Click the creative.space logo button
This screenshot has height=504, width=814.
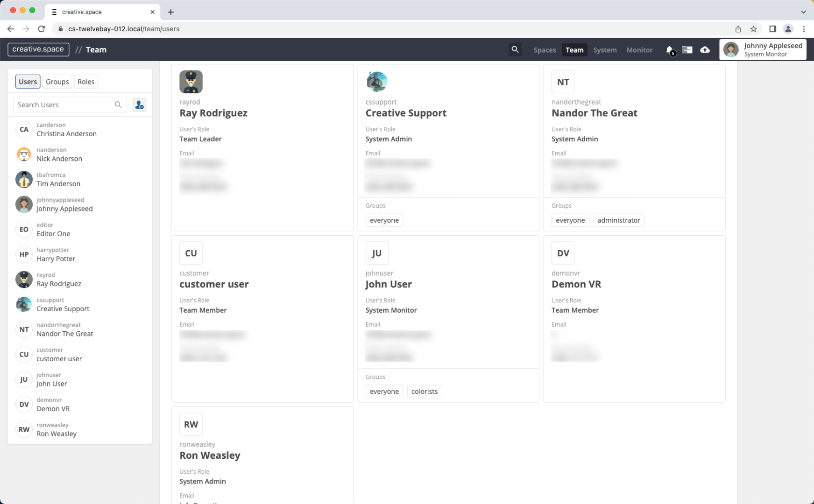tap(38, 49)
